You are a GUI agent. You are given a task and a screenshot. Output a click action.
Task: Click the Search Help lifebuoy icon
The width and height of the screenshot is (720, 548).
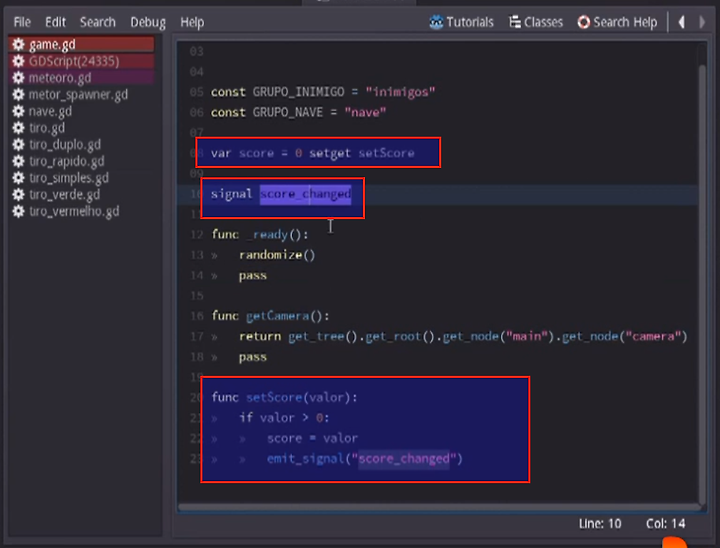(x=584, y=22)
